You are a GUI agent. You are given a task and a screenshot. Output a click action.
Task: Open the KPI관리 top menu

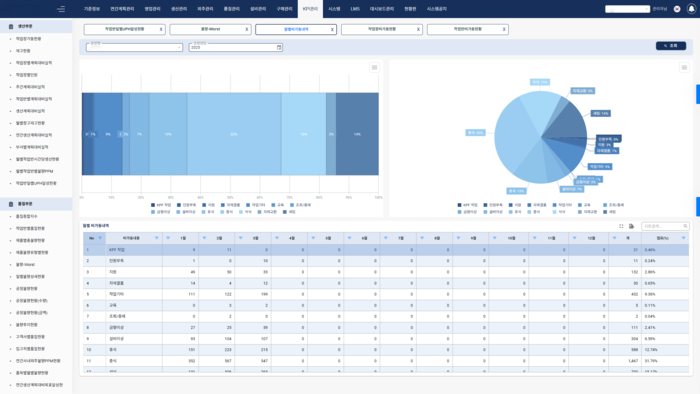pos(310,9)
